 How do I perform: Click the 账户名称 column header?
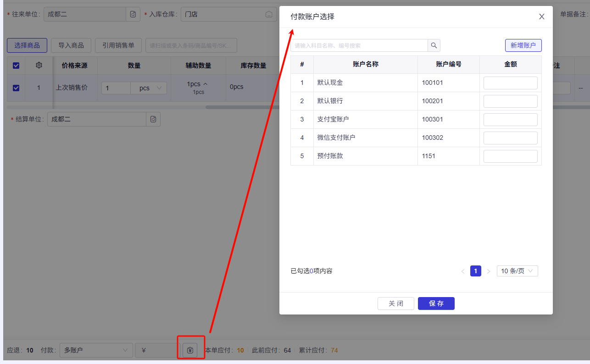pos(366,65)
